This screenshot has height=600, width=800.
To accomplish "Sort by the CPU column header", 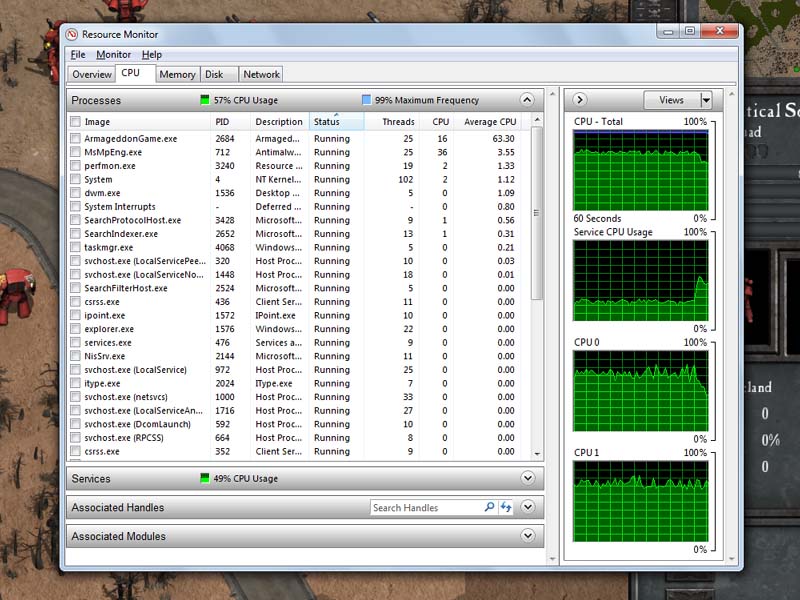I will tap(436, 121).
